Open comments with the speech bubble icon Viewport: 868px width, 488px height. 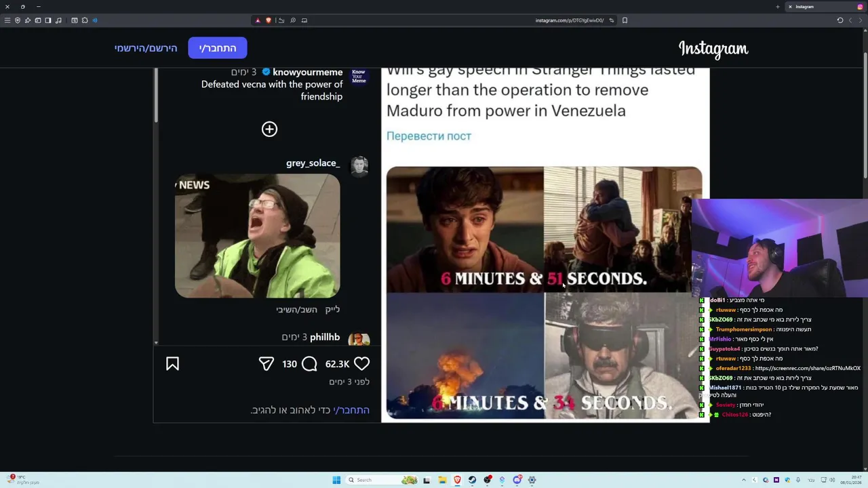[x=309, y=364]
